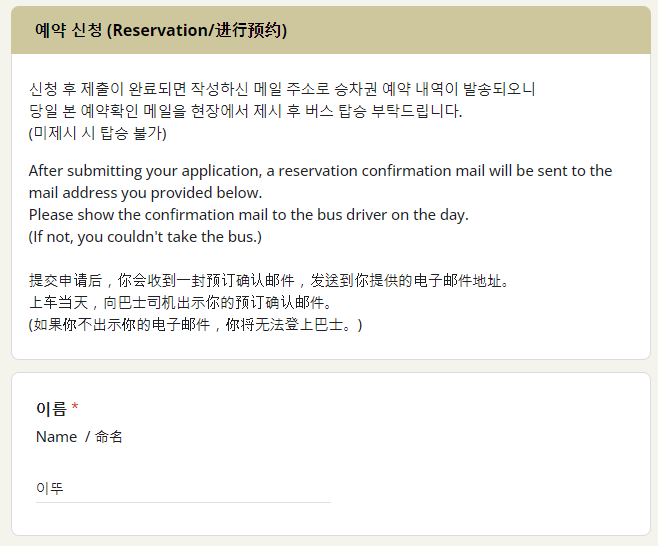The image size is (658, 546).
Task: Click the line '(If not, you couldn't take the bus.)'
Action: coord(145,237)
